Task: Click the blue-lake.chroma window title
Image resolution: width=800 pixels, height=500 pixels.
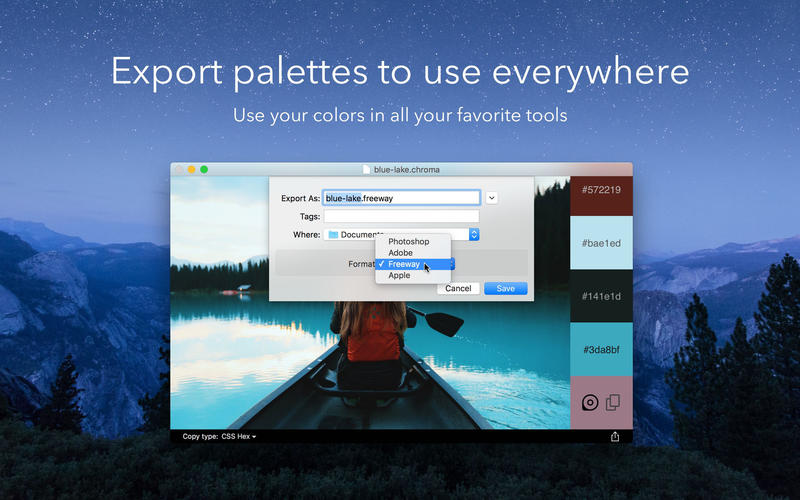Action: coord(407,169)
